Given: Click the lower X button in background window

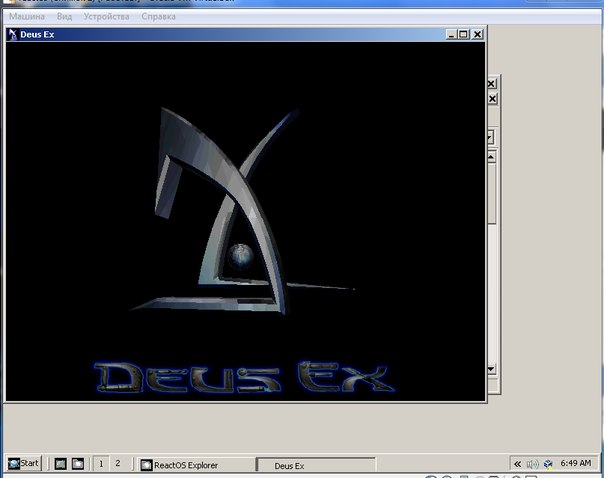Looking at the screenshot, I should pyautogui.click(x=492, y=99).
